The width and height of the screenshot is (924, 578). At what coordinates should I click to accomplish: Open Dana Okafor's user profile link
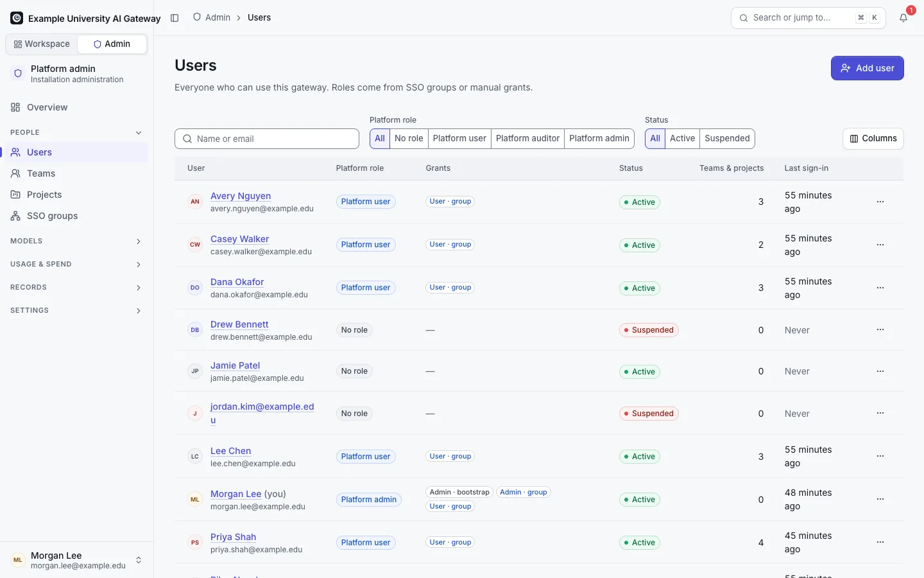pos(237,282)
